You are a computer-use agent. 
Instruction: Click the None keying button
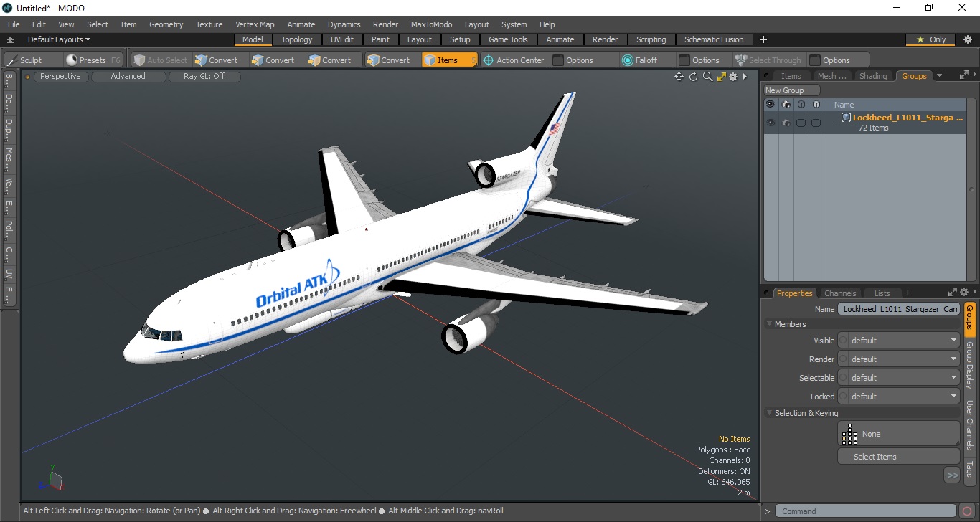[899, 434]
